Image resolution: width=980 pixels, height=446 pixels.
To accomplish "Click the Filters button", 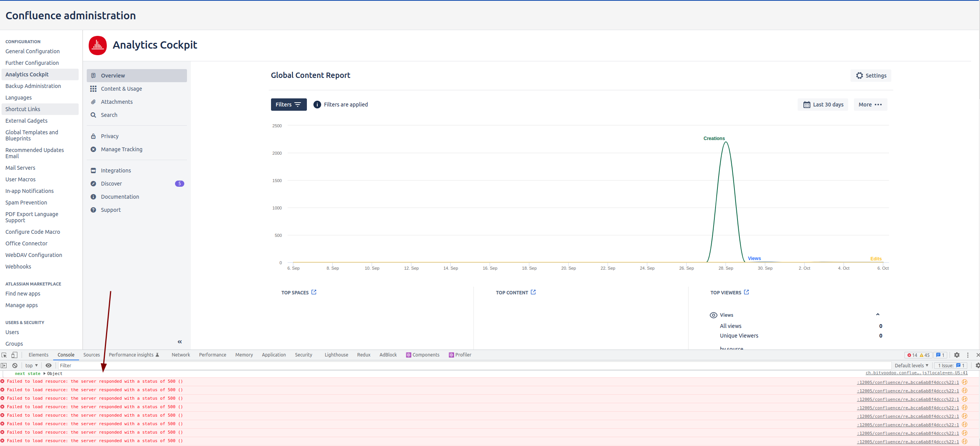I will (x=288, y=105).
